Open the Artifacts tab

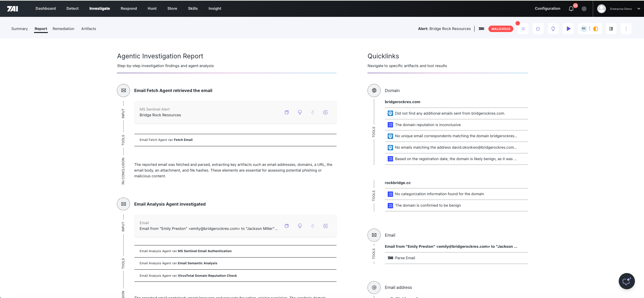(x=89, y=29)
